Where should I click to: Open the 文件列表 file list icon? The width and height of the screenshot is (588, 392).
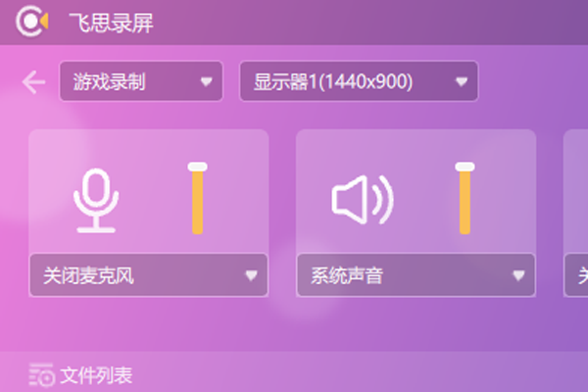pyautogui.click(x=41, y=374)
